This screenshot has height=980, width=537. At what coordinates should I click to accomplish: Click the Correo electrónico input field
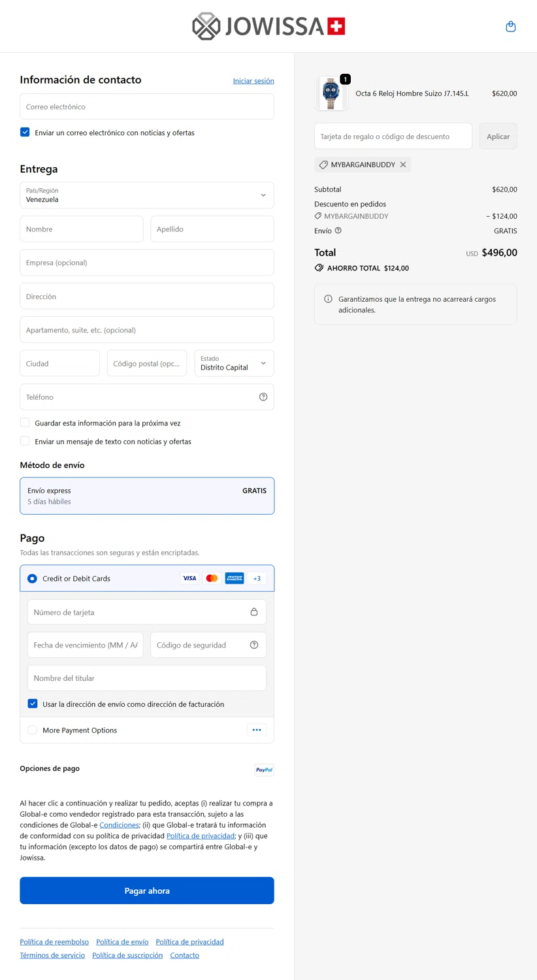147,106
